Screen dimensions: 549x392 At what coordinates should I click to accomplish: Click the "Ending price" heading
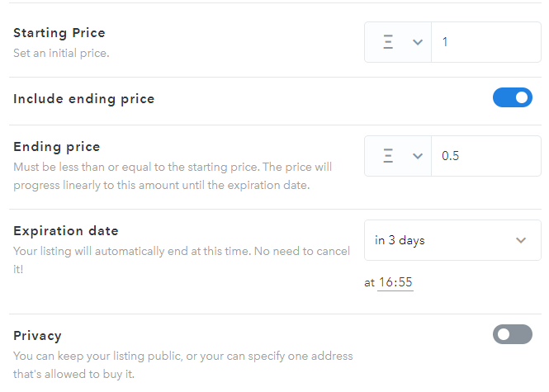click(x=57, y=147)
